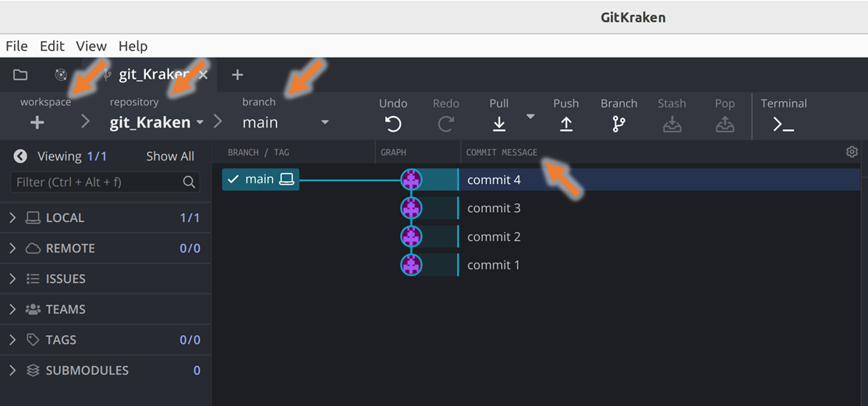Click the Show All link

point(170,157)
